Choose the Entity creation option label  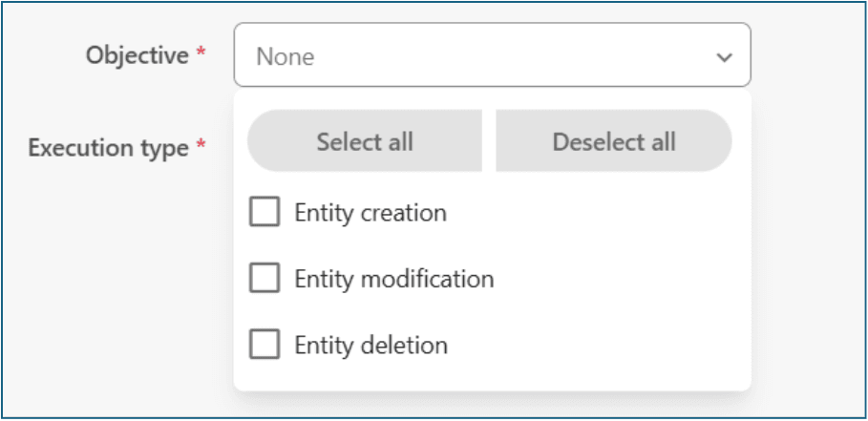370,212
